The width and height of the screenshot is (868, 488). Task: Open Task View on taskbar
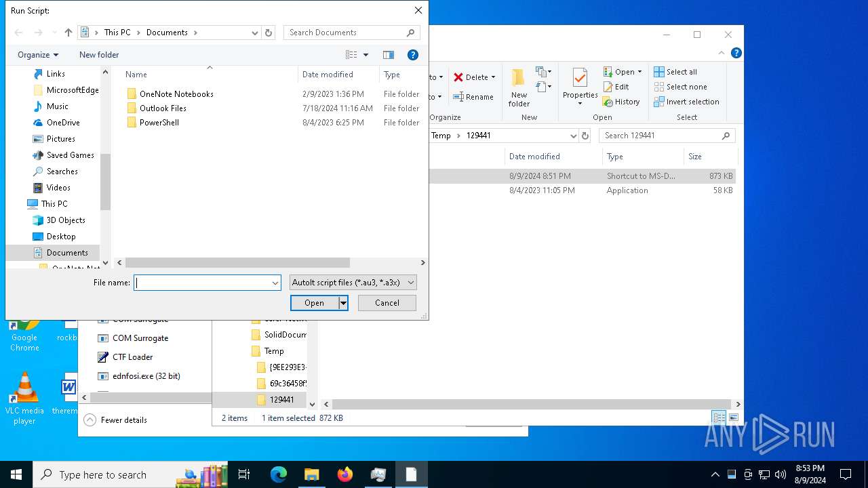point(244,474)
